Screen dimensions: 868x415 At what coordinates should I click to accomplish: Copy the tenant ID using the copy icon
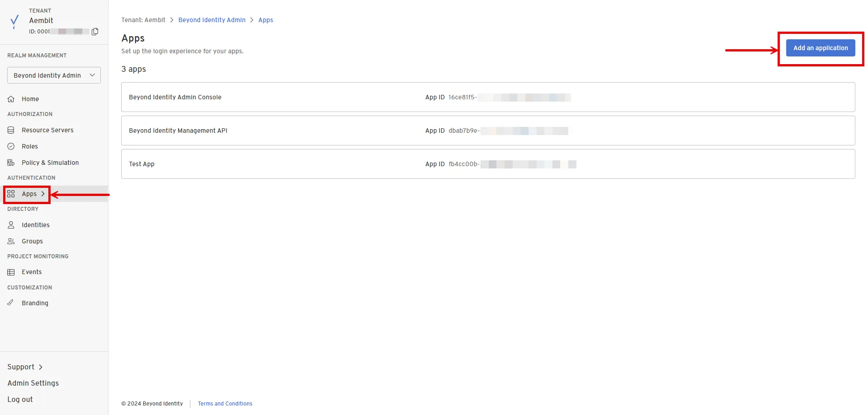(95, 32)
